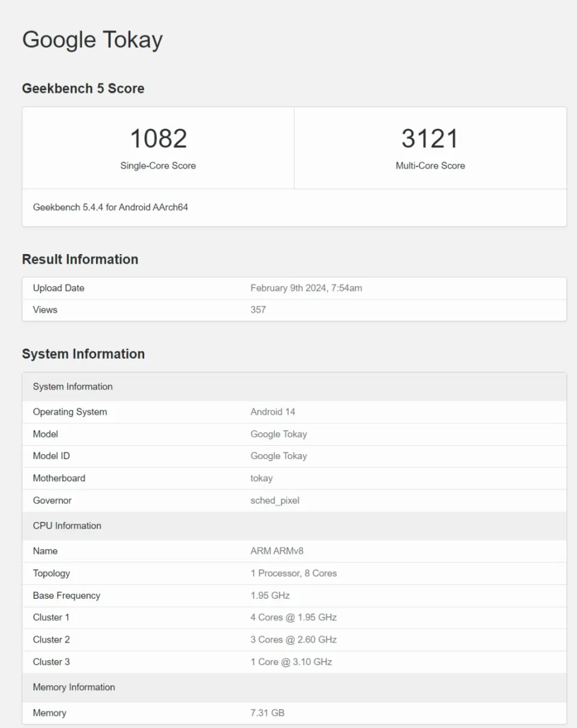Viewport: 577px width, 728px height.
Task: Click the sched_pixel governor value
Action: tap(275, 500)
